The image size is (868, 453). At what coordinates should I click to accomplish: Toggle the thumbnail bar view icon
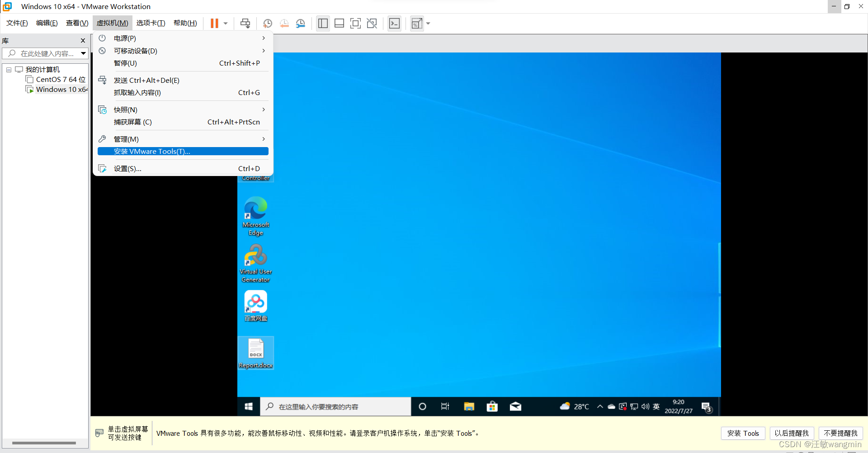tap(339, 24)
